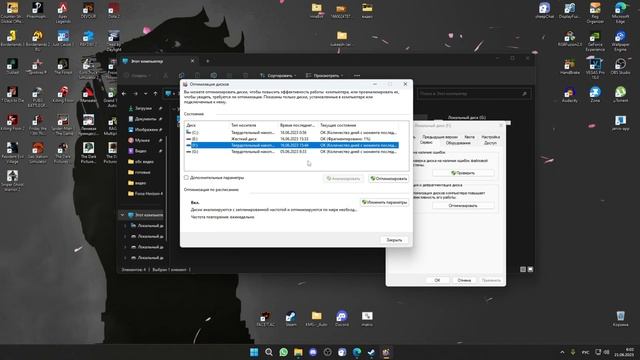The image size is (640, 360).
Task: Open Recycle Bin 'Корзина' on desktop
Action: [620, 319]
